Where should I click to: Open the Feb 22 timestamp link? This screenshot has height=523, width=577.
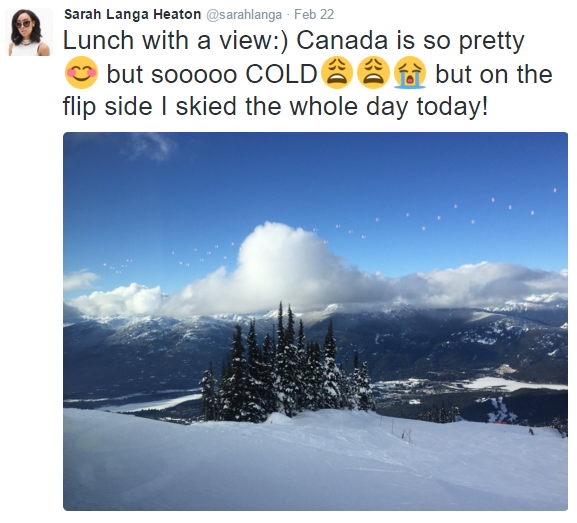pos(314,14)
